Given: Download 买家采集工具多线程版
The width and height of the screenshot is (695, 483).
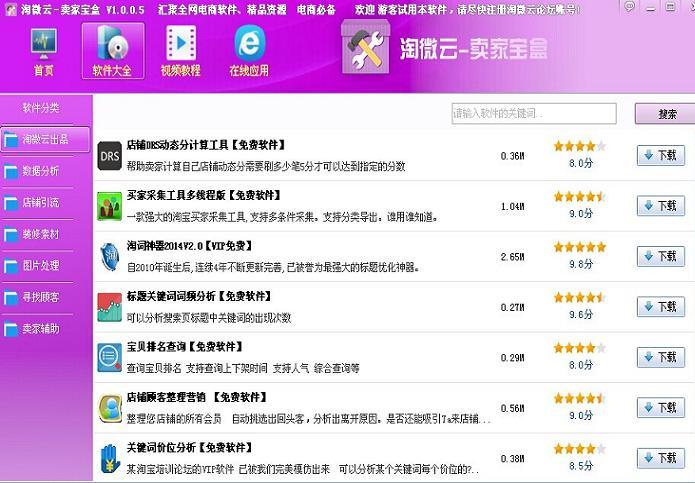Looking at the screenshot, I should pyautogui.click(x=660, y=206).
